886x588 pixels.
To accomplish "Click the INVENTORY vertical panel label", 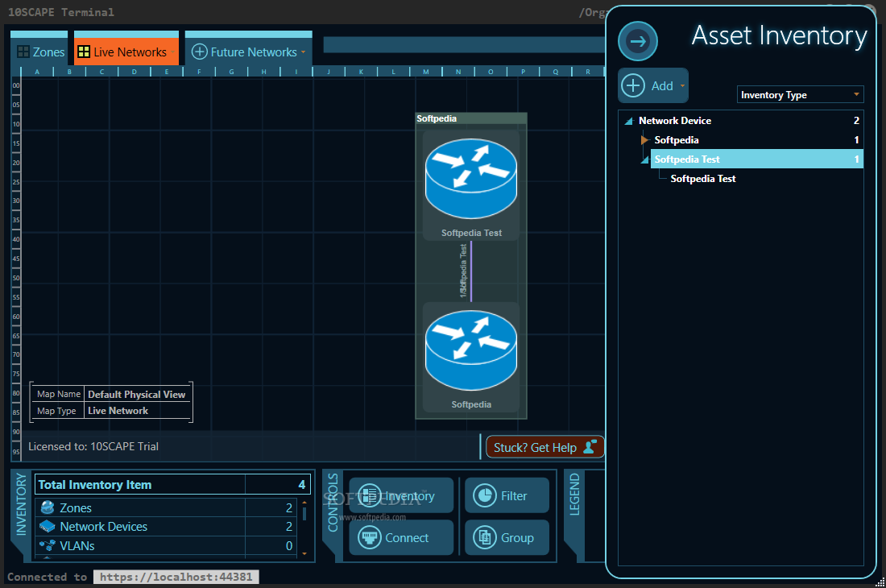I will [21, 504].
